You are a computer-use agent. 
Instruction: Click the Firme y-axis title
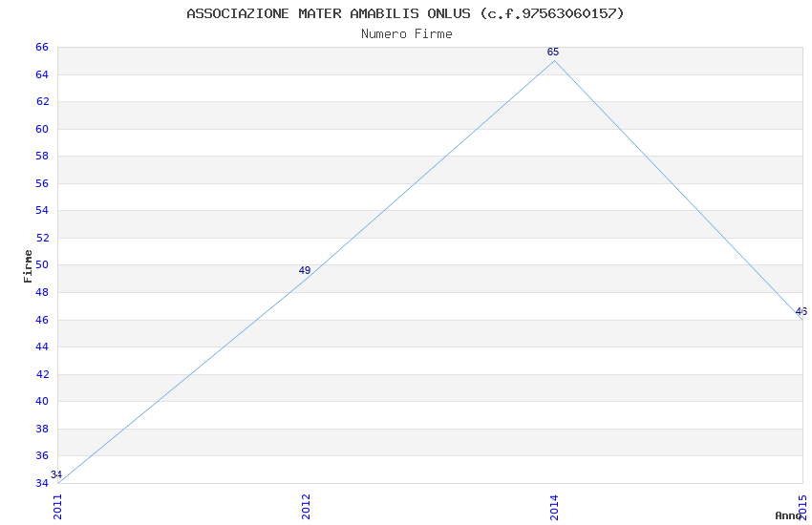[28, 266]
